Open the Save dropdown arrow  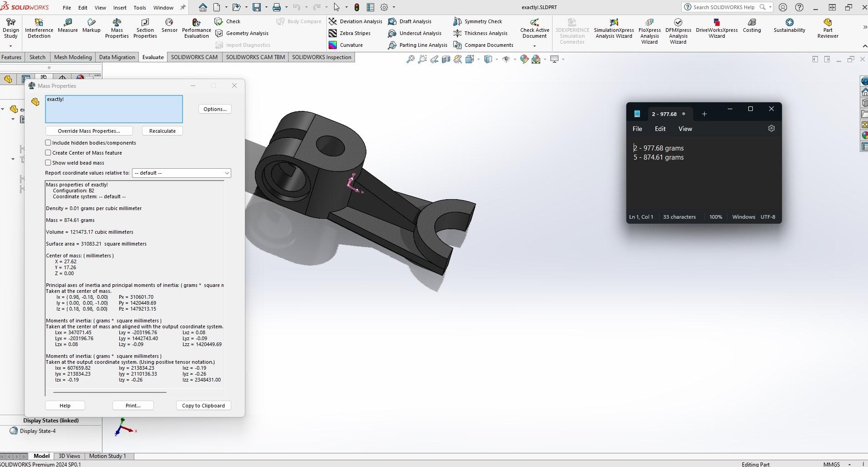[266, 7]
